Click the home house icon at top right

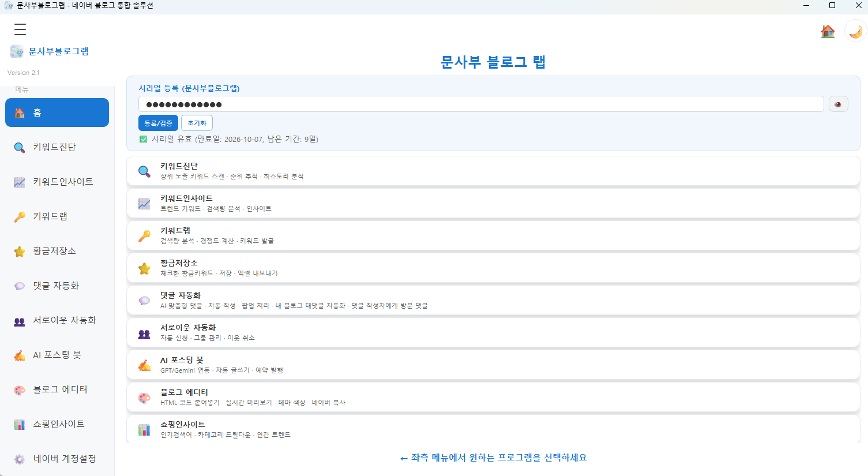point(828,31)
